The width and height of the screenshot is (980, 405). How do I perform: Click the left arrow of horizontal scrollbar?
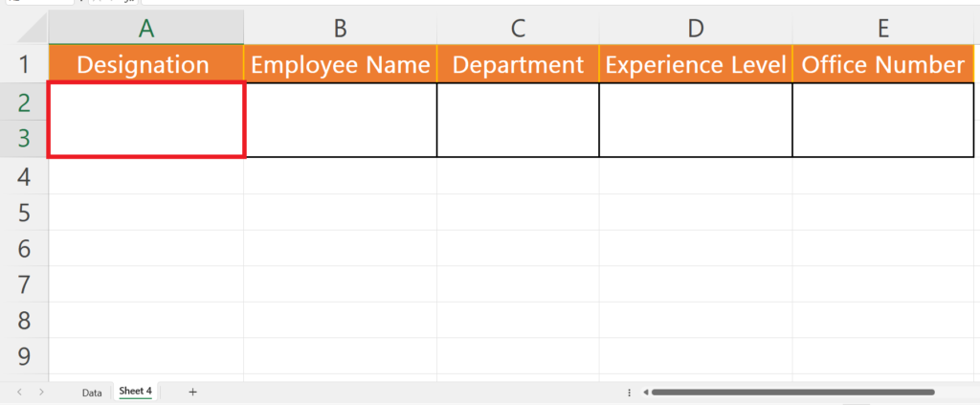click(646, 393)
